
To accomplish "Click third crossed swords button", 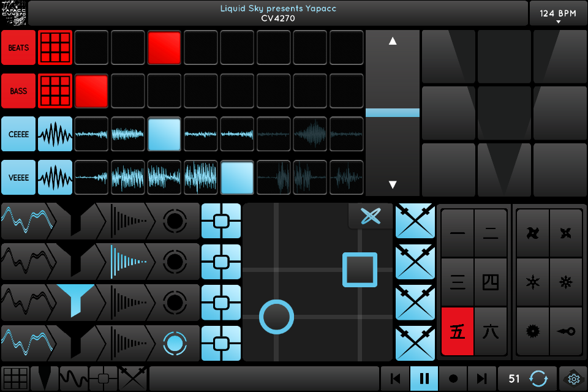I will click(x=415, y=303).
